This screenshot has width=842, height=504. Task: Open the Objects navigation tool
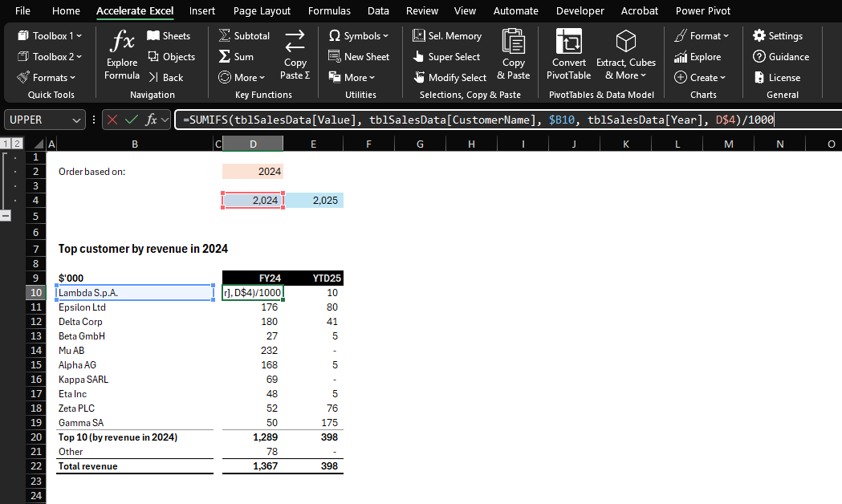(171, 56)
